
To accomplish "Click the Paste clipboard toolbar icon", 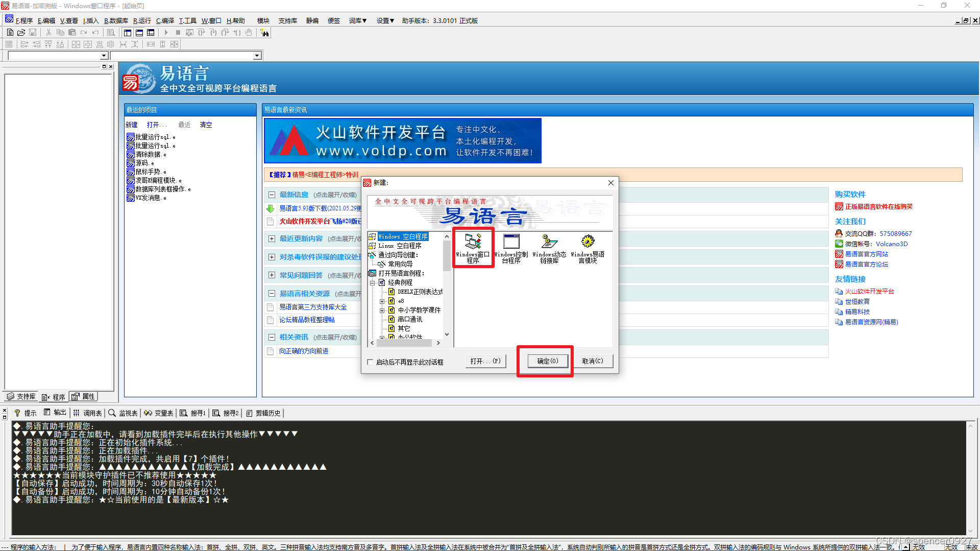I will [72, 33].
